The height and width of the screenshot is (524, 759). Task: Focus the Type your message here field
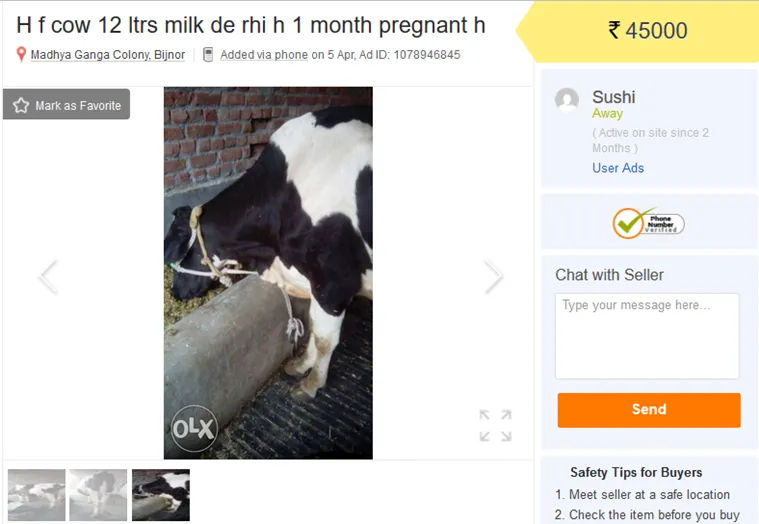[x=647, y=336]
